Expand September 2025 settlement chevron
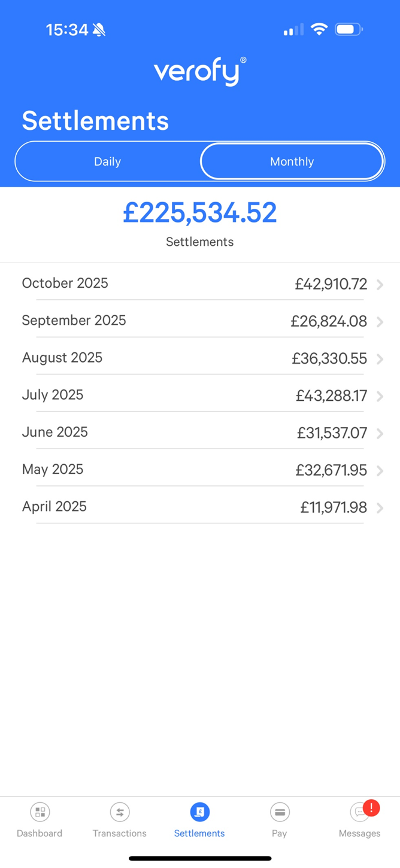 (380, 322)
